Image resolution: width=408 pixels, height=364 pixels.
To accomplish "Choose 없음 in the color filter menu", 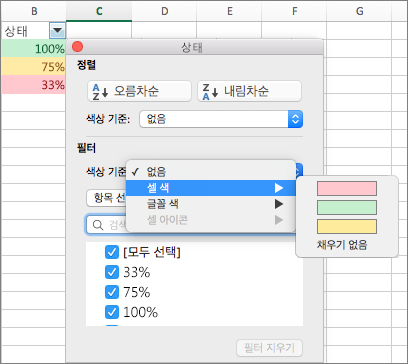I will point(211,172).
